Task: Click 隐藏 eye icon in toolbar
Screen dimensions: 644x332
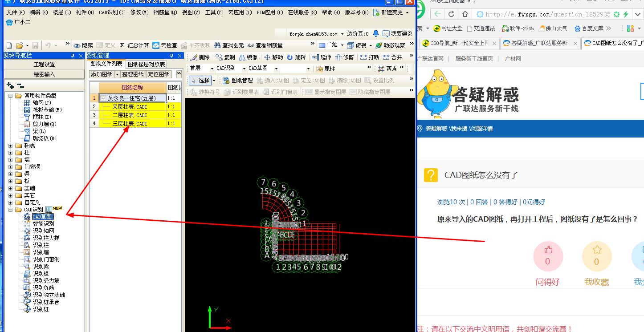Action: click(x=83, y=45)
